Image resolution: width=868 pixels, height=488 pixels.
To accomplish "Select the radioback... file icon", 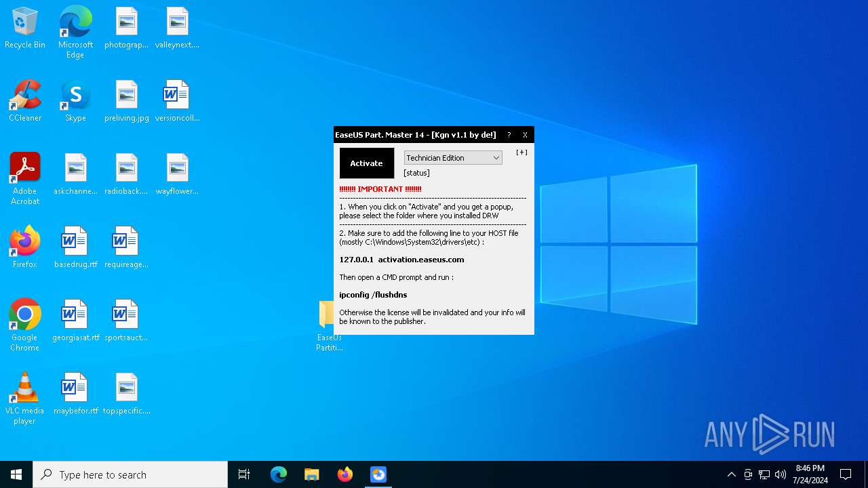I will (x=126, y=174).
